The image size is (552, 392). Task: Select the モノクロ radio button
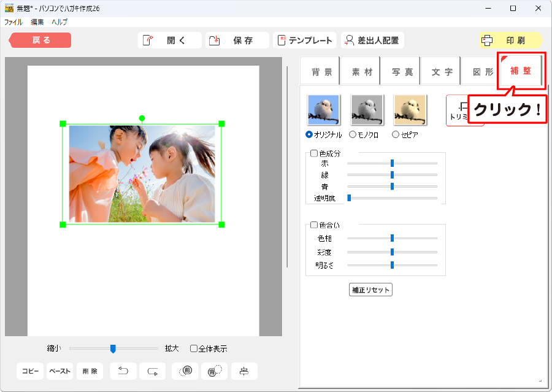click(x=353, y=134)
